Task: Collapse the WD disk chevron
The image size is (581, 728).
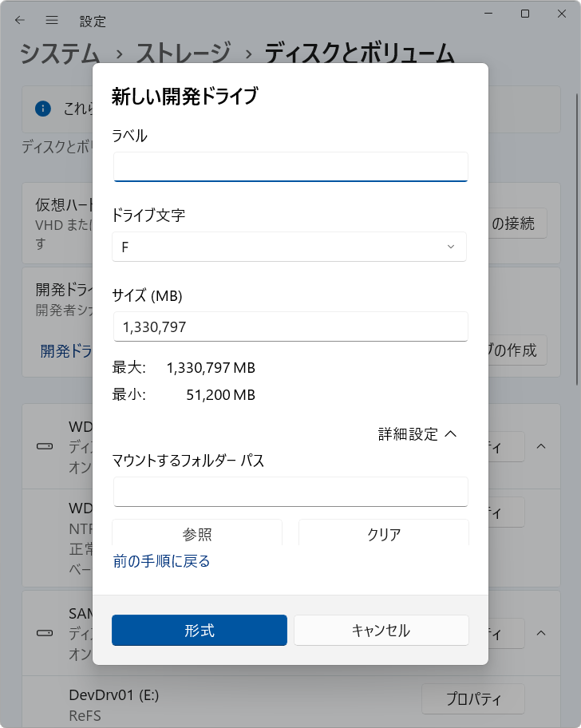Action: 541,446
